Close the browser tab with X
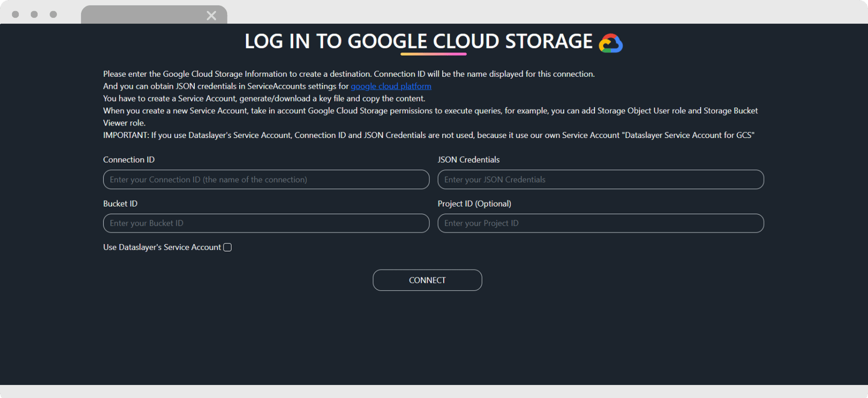 [211, 16]
